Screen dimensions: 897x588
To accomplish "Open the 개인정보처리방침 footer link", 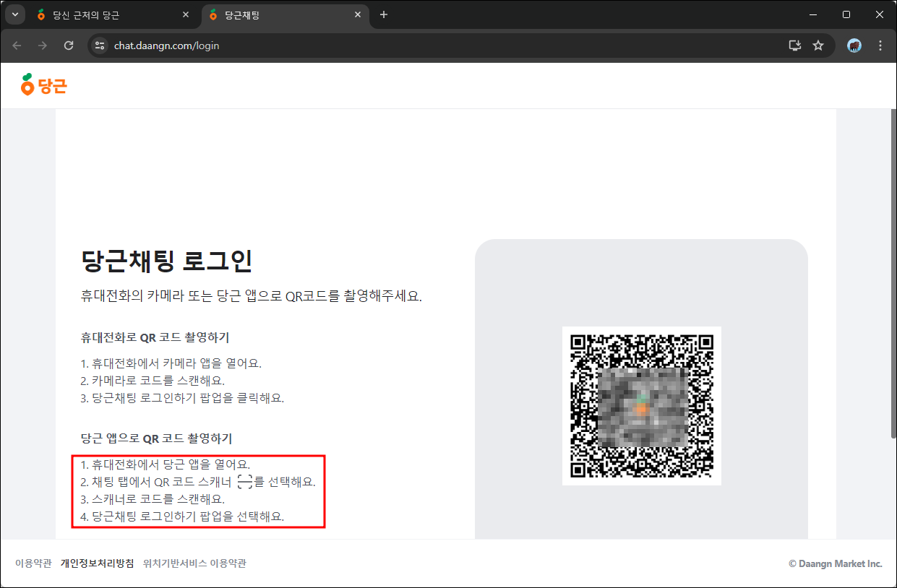I will point(97,563).
